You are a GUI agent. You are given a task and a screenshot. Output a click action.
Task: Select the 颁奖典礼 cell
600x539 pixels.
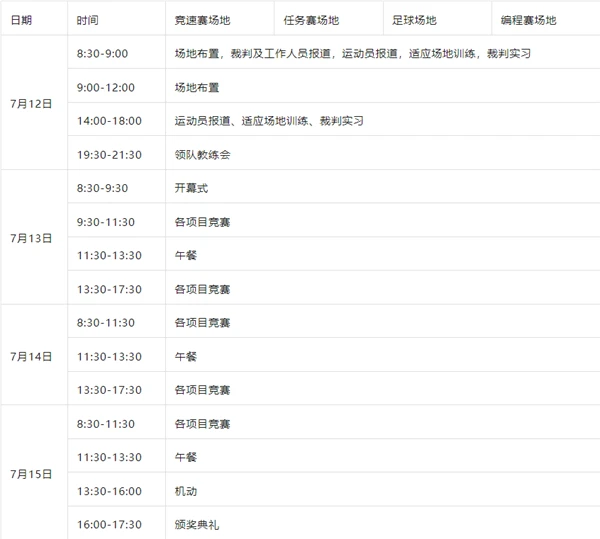click(x=383, y=523)
